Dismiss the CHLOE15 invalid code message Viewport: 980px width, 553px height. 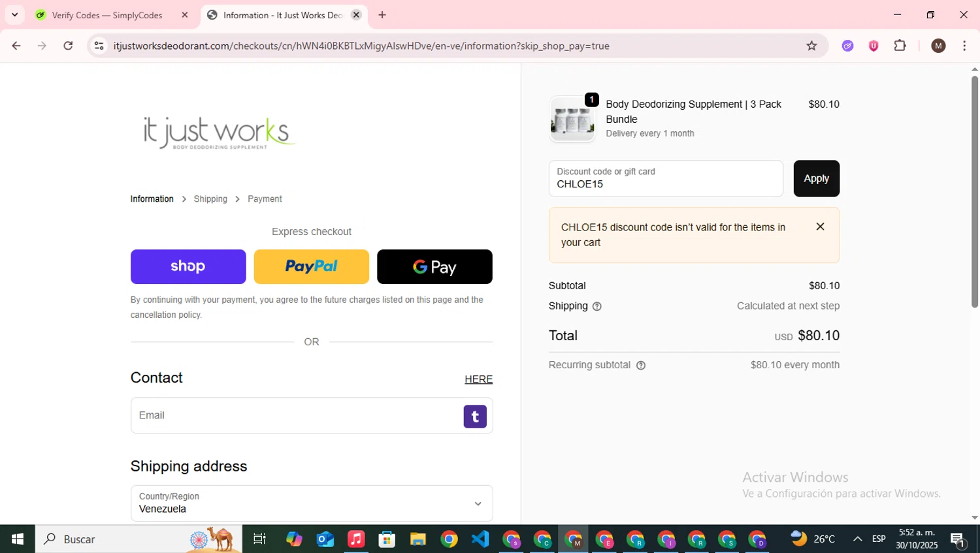(x=820, y=227)
